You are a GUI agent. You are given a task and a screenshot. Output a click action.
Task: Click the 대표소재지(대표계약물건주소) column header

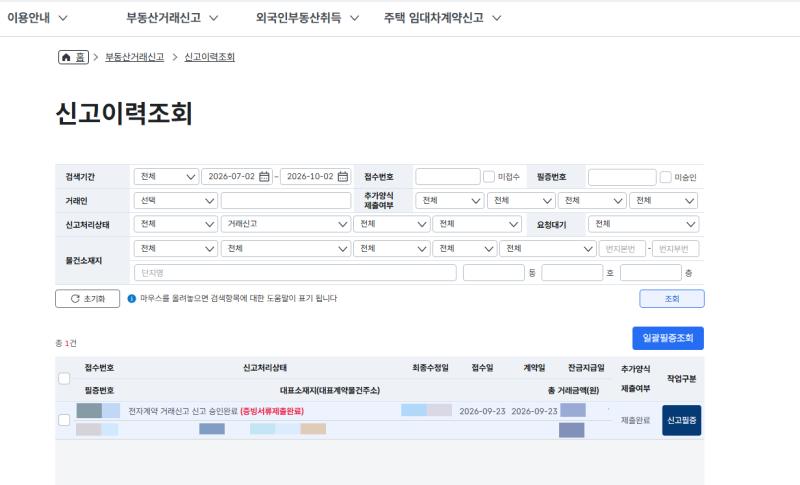click(x=330, y=391)
